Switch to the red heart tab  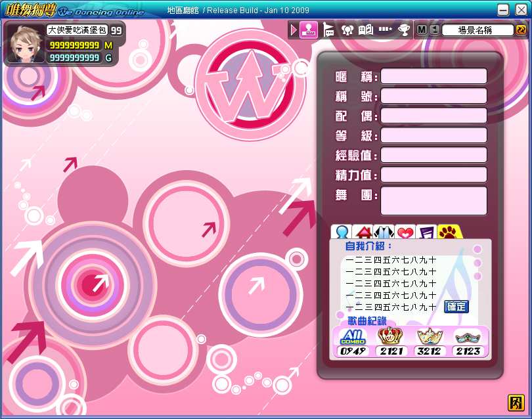(405, 232)
